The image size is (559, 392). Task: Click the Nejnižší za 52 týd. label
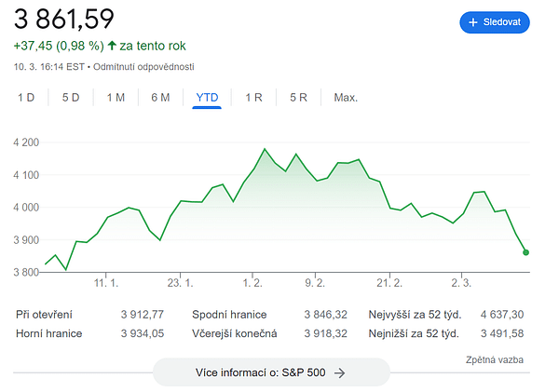tap(414, 333)
